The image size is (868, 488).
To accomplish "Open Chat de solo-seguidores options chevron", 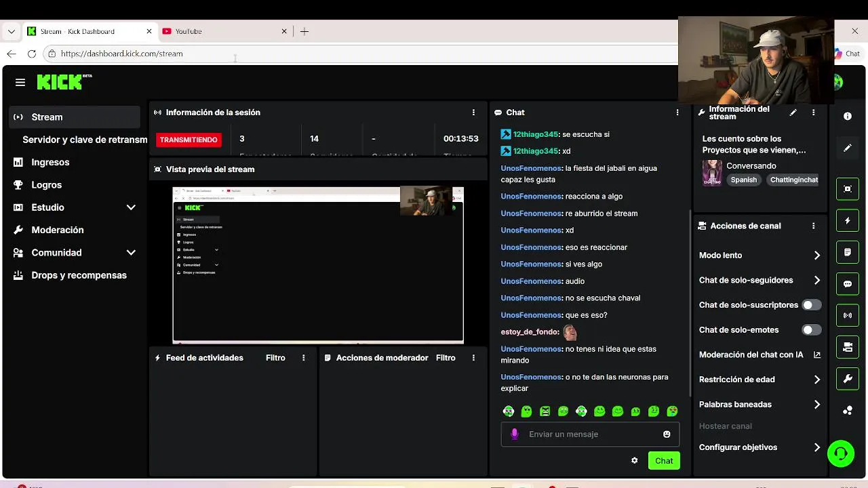I will (x=816, y=281).
